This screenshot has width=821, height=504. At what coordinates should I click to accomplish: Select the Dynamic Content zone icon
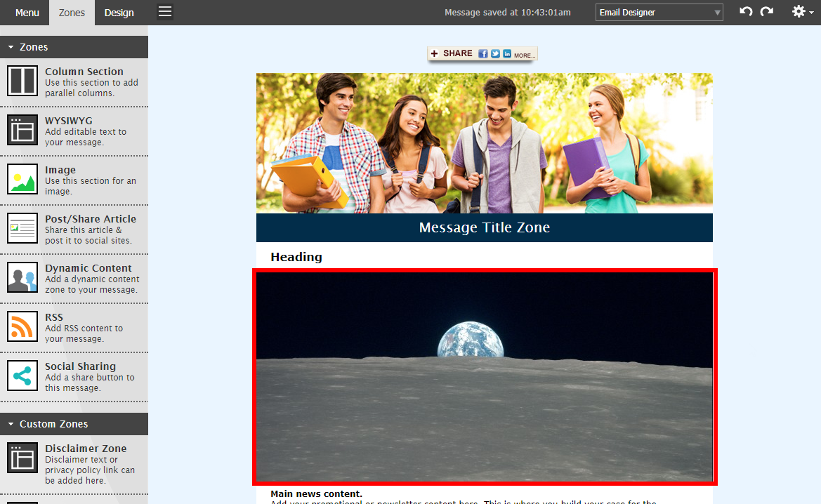pyautogui.click(x=22, y=278)
